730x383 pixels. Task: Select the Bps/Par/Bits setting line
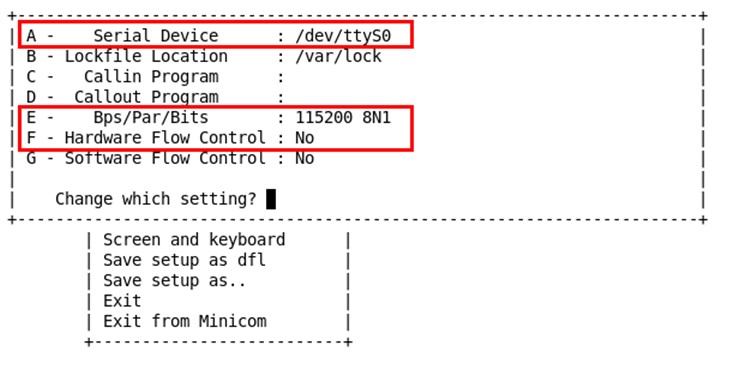(x=209, y=117)
